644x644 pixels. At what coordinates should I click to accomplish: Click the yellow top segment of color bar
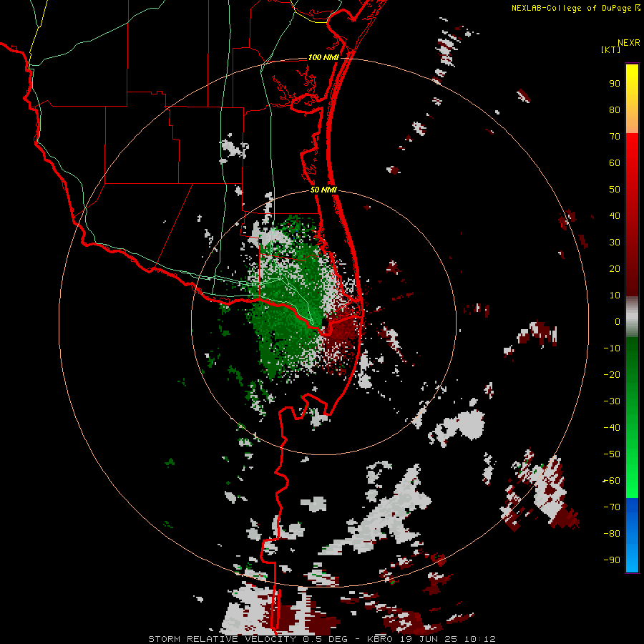click(x=632, y=99)
